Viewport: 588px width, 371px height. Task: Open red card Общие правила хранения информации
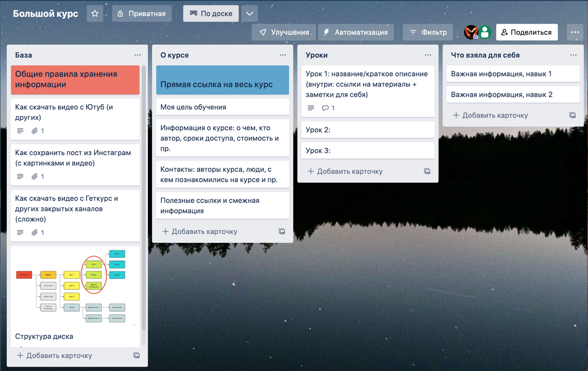click(75, 80)
